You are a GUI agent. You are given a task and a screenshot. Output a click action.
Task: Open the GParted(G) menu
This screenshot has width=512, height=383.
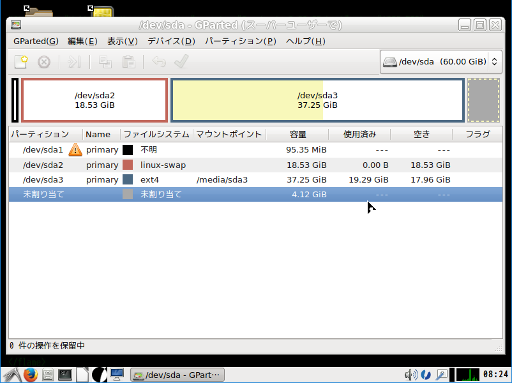[36, 41]
